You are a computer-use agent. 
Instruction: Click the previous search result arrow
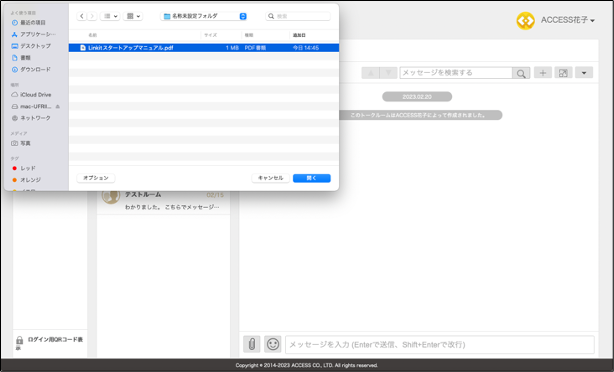click(370, 73)
